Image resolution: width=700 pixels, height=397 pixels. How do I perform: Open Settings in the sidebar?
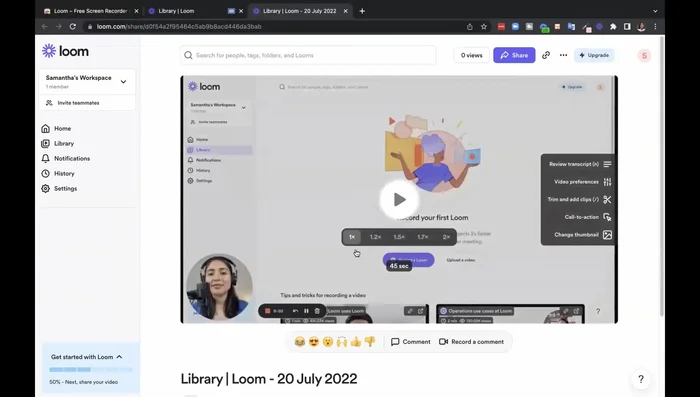[x=66, y=188]
